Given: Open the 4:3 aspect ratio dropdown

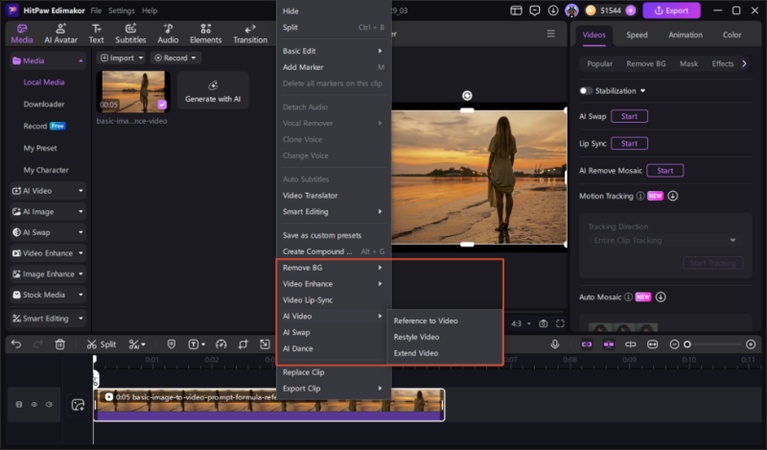Looking at the screenshot, I should (x=521, y=324).
